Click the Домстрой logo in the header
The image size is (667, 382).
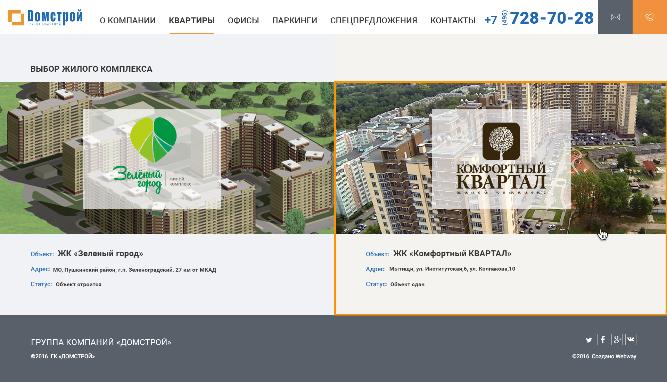[x=45, y=17]
